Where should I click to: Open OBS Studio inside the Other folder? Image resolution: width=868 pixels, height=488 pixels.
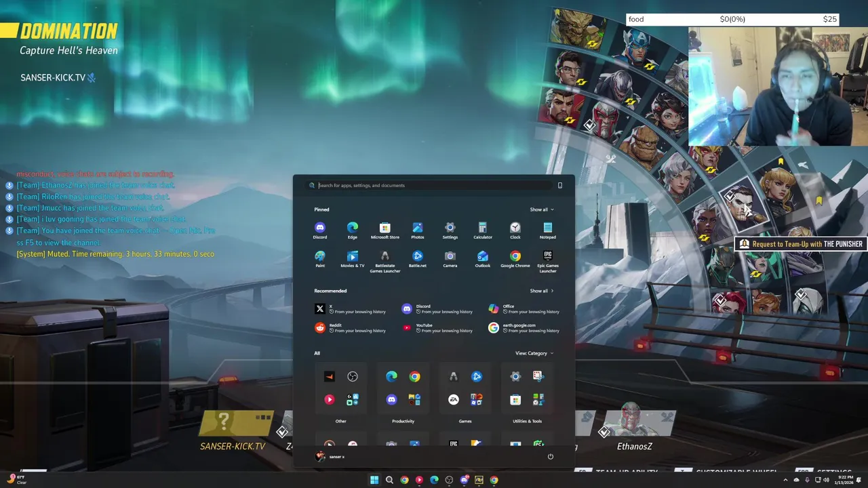(x=353, y=377)
